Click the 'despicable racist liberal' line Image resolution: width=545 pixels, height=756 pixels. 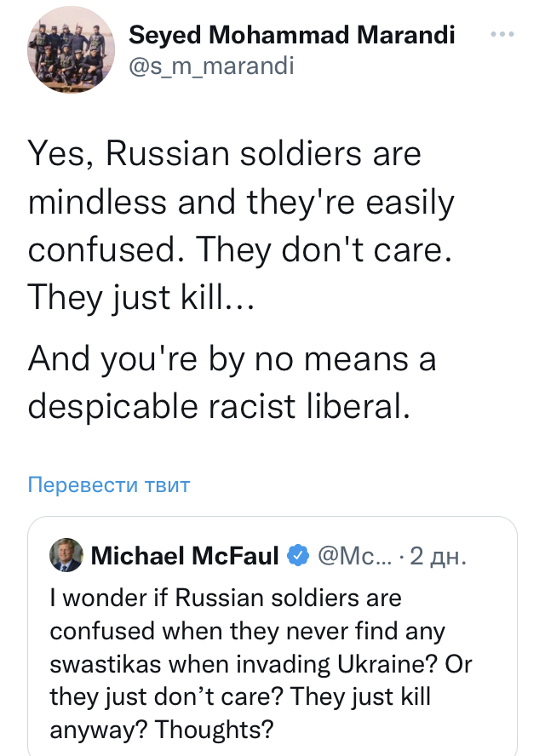(x=220, y=405)
